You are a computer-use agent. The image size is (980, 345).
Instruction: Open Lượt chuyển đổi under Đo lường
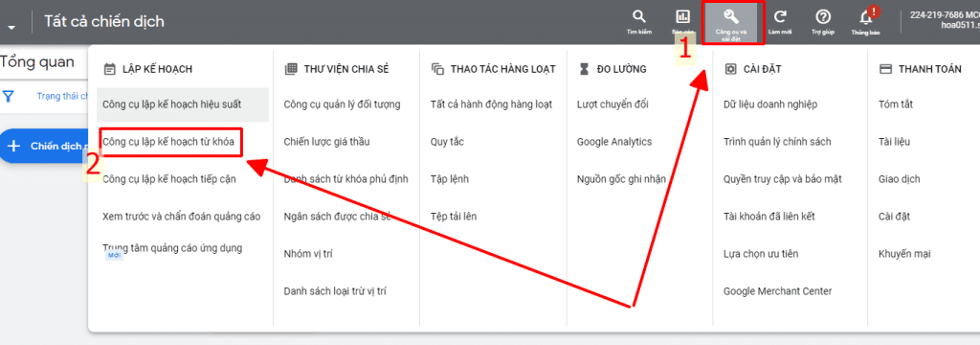coord(612,104)
